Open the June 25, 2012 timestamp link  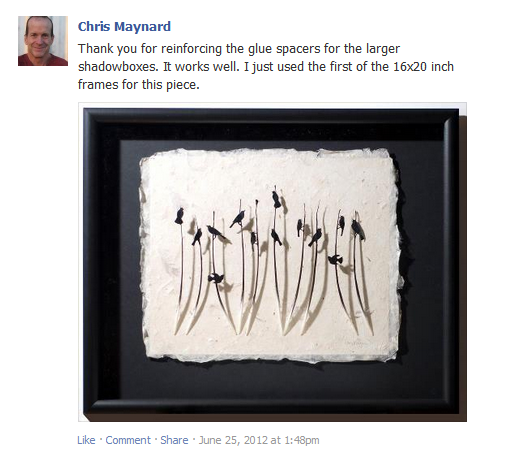(x=259, y=440)
